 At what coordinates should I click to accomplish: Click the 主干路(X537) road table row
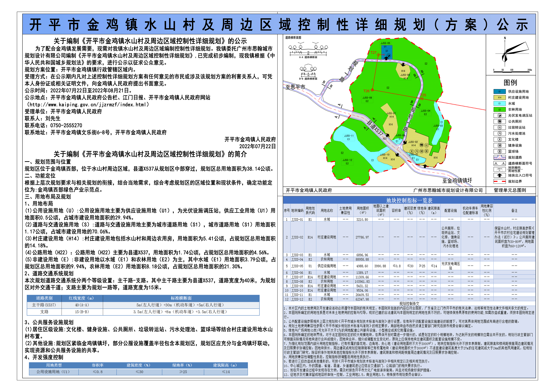[x=44, y=305]
